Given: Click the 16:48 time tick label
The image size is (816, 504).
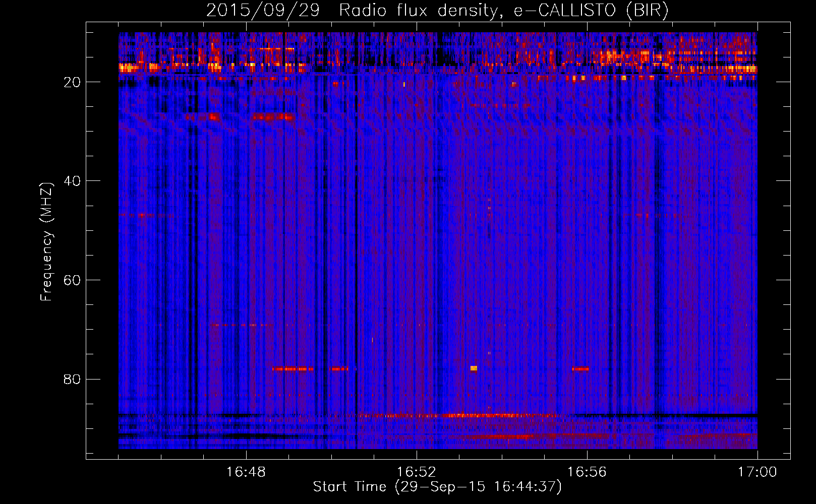Looking at the screenshot, I should (x=246, y=472).
